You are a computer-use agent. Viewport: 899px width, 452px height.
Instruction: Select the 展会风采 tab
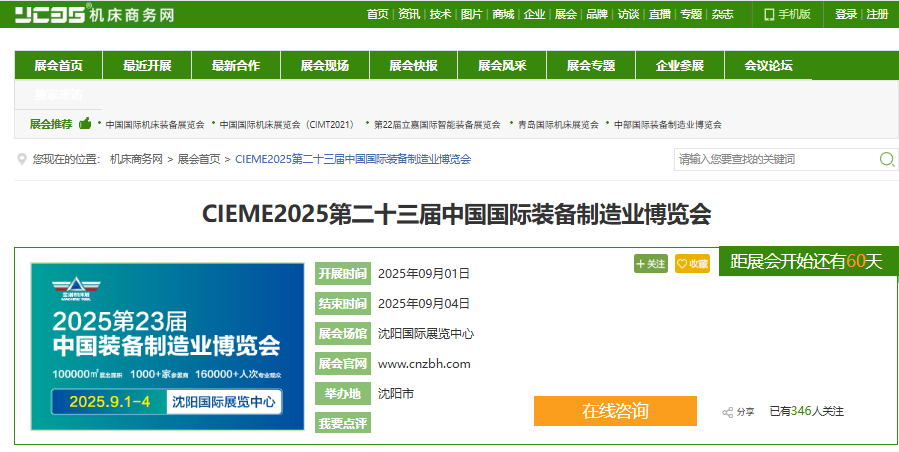pos(502,65)
